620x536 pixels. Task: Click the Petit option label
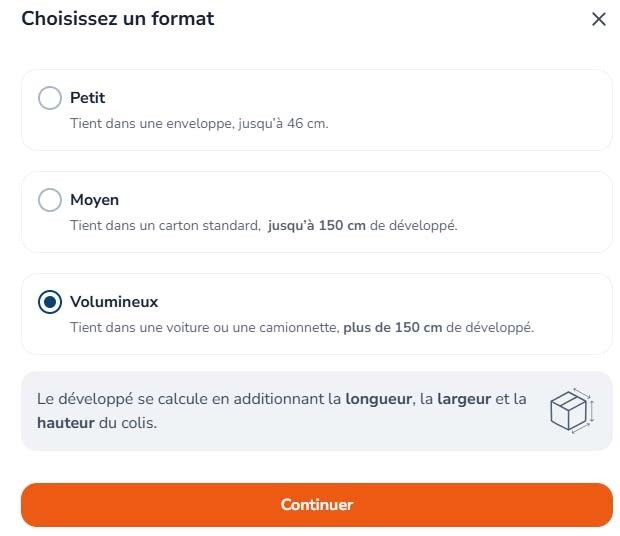coord(87,98)
